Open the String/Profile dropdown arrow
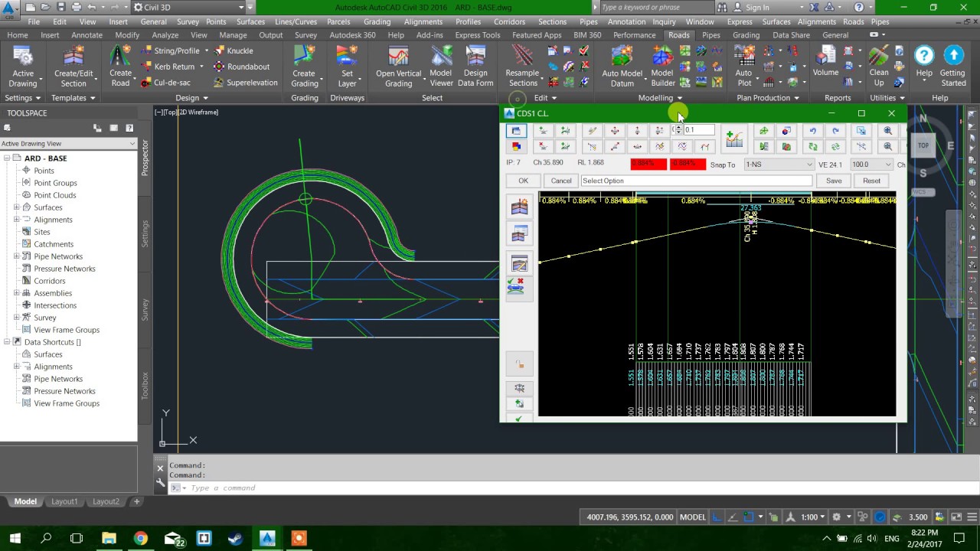 206,51
